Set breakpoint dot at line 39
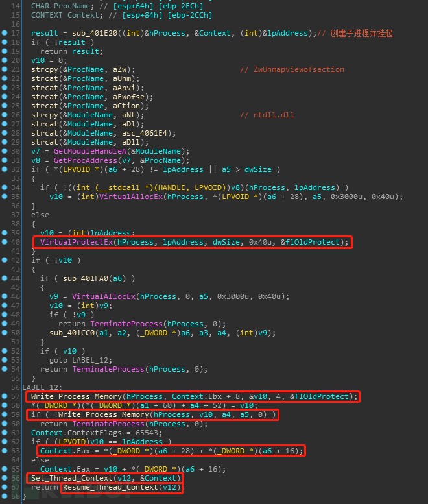Screen dimensions: 428x504 tap(5, 232)
